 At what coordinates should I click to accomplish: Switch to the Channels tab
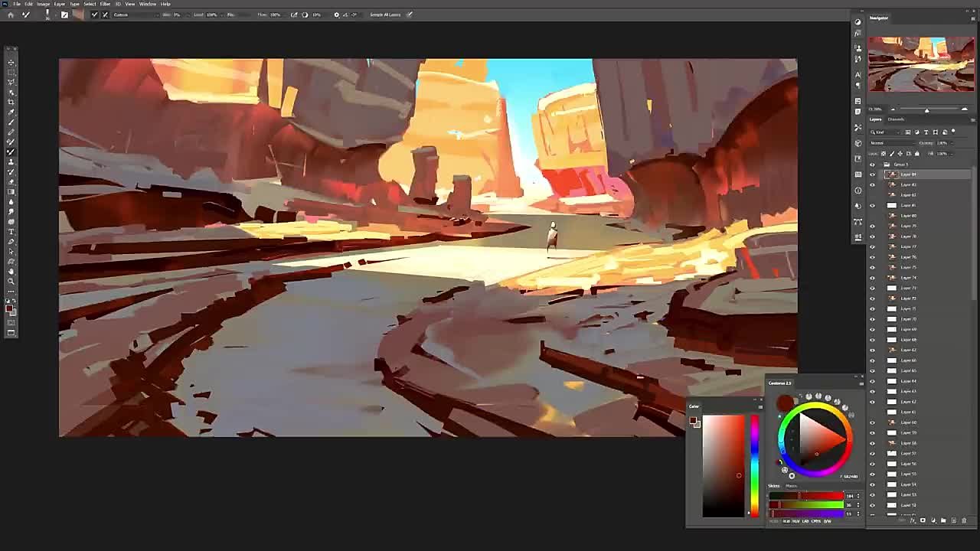coord(896,119)
